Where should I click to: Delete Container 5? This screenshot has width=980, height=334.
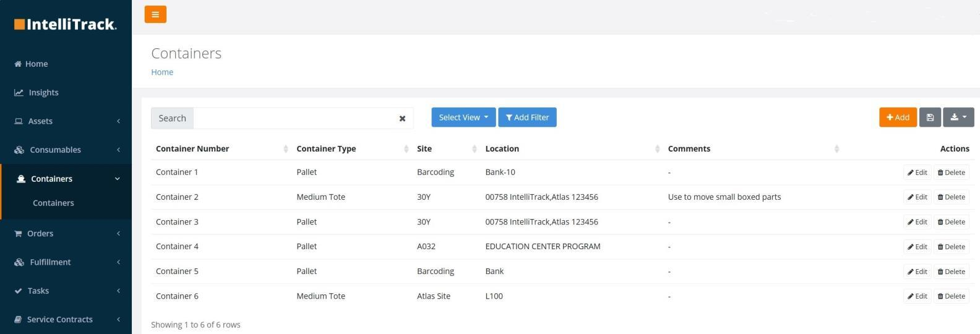click(951, 272)
